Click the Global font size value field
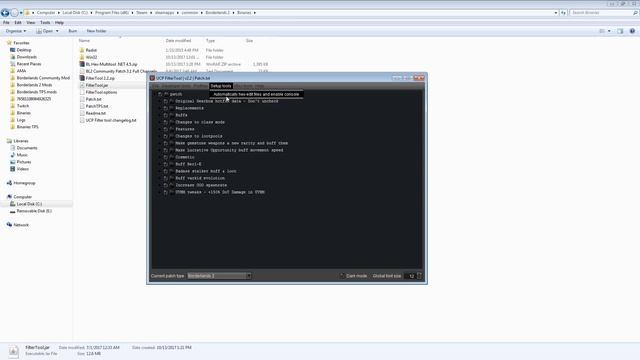640x360 pixels. tap(411, 276)
